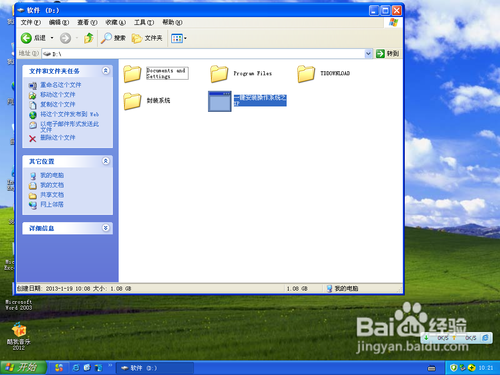Click the Up one level folder icon

tap(88, 38)
